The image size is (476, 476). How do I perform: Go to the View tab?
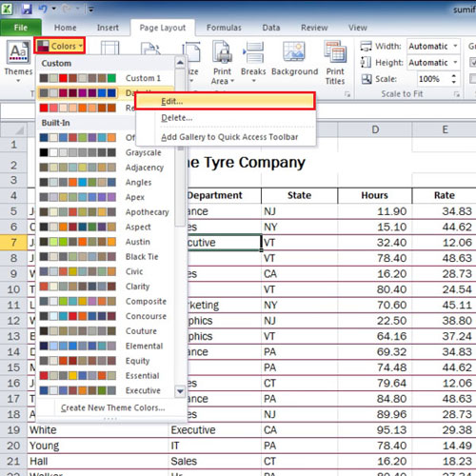[358, 28]
